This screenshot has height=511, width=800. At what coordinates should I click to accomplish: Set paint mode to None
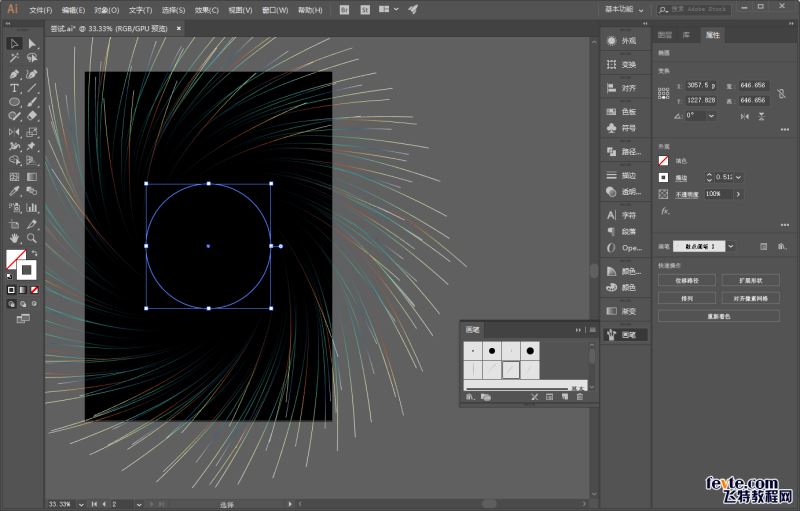click(34, 290)
